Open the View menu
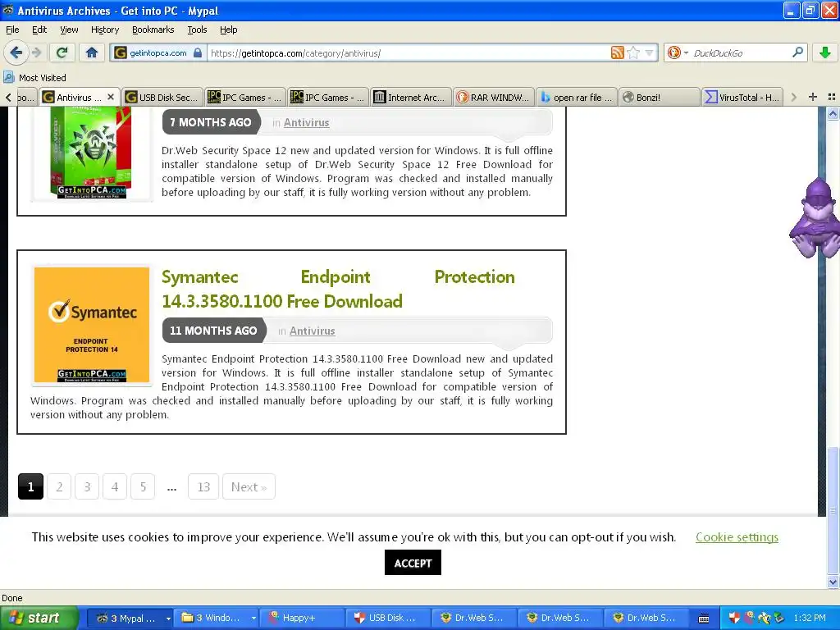 pos(69,30)
